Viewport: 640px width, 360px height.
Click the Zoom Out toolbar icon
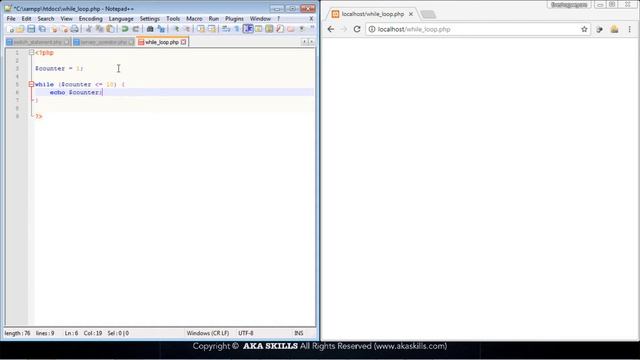pyautogui.click(x=187, y=29)
